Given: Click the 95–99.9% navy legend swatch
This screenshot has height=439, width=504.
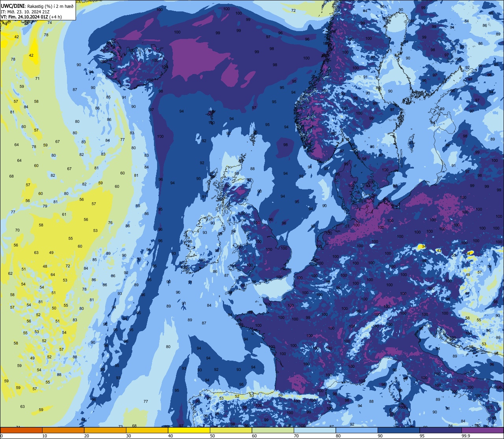Looking at the screenshot, I should (x=441, y=430).
